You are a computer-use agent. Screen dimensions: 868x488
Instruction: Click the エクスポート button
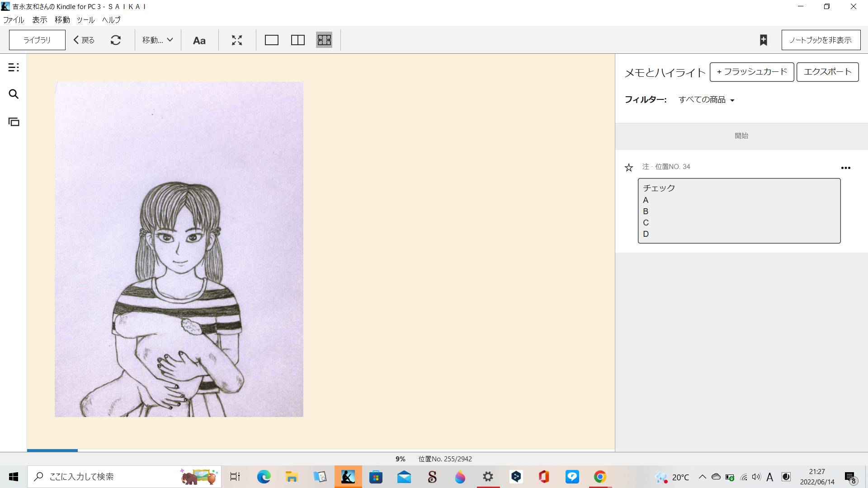click(827, 72)
